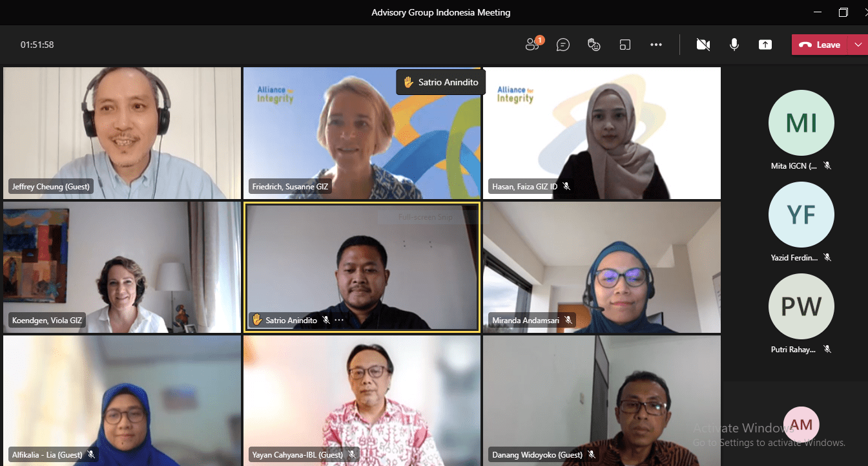Open the participants panel icon
The width and height of the screenshot is (868, 466).
click(x=533, y=45)
